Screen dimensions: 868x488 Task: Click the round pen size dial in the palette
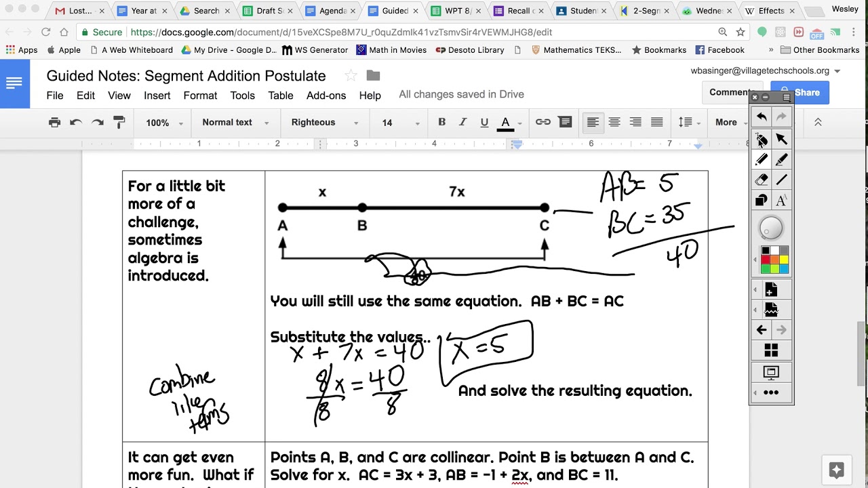[x=771, y=229]
